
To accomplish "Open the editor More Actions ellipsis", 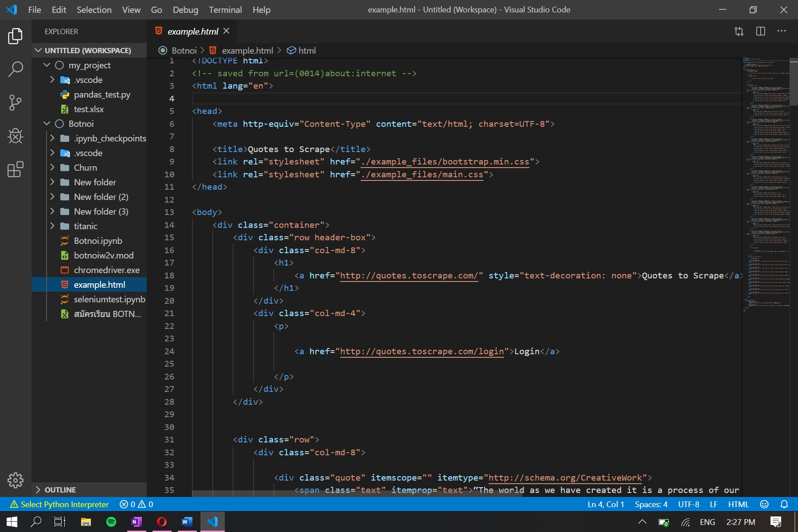I will (x=781, y=31).
